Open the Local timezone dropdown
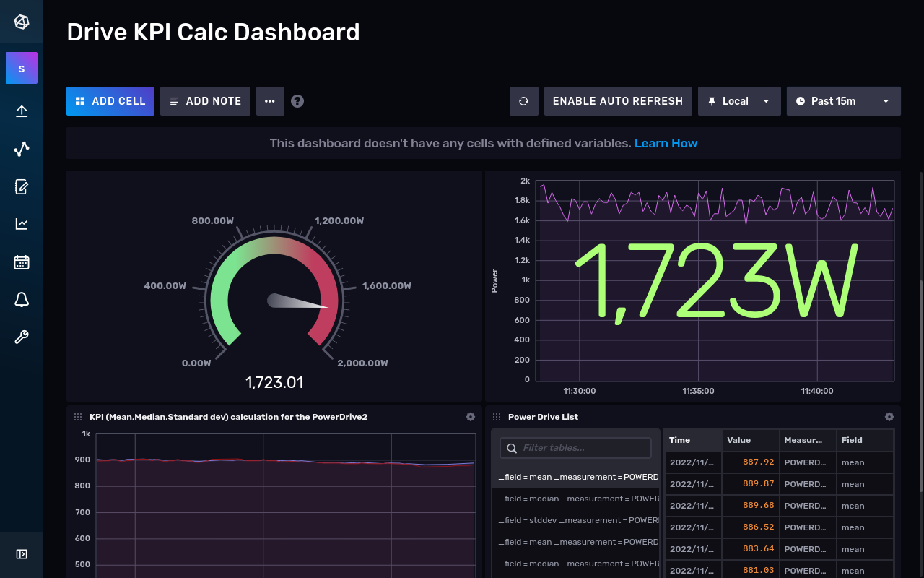This screenshot has width=924, height=578. coord(739,100)
